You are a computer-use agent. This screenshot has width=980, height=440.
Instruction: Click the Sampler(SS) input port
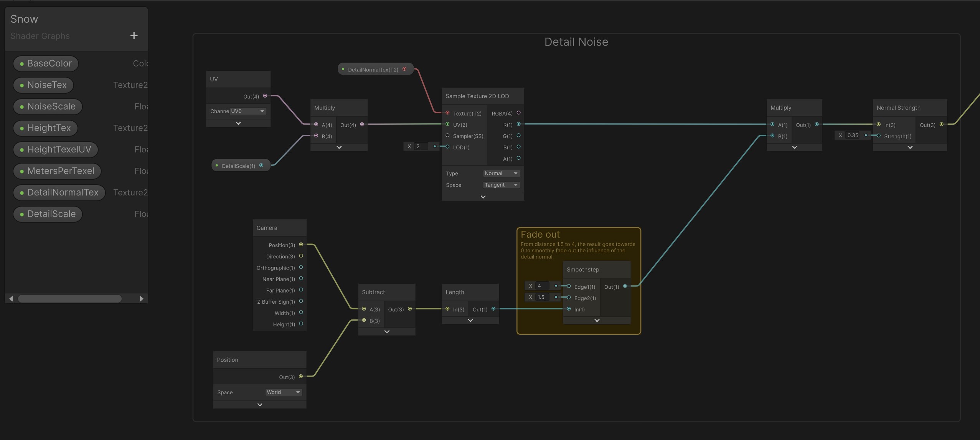click(447, 136)
